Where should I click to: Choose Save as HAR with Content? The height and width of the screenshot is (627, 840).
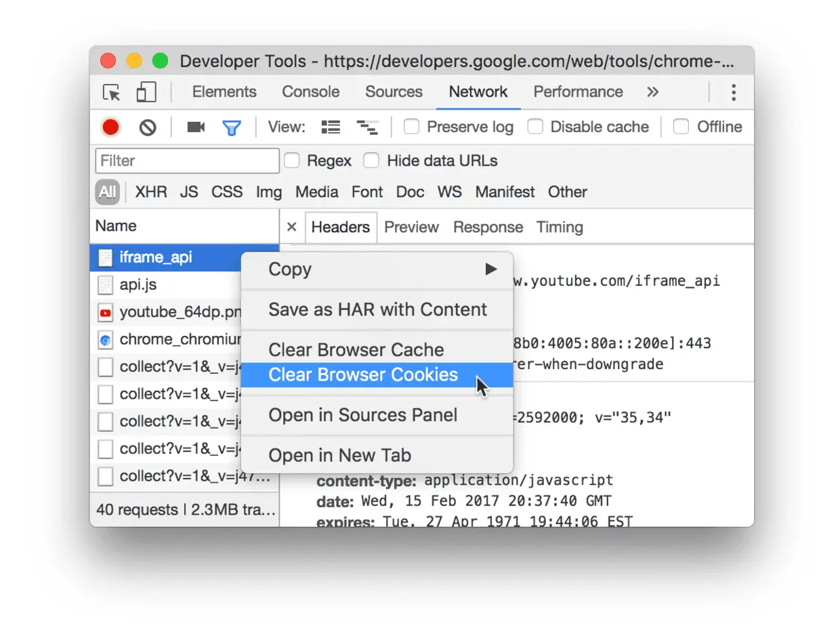pyautogui.click(x=377, y=309)
